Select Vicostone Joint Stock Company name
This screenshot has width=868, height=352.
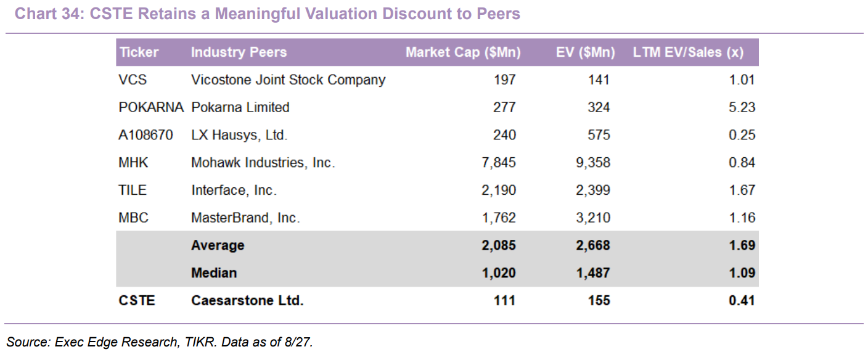[288, 80]
